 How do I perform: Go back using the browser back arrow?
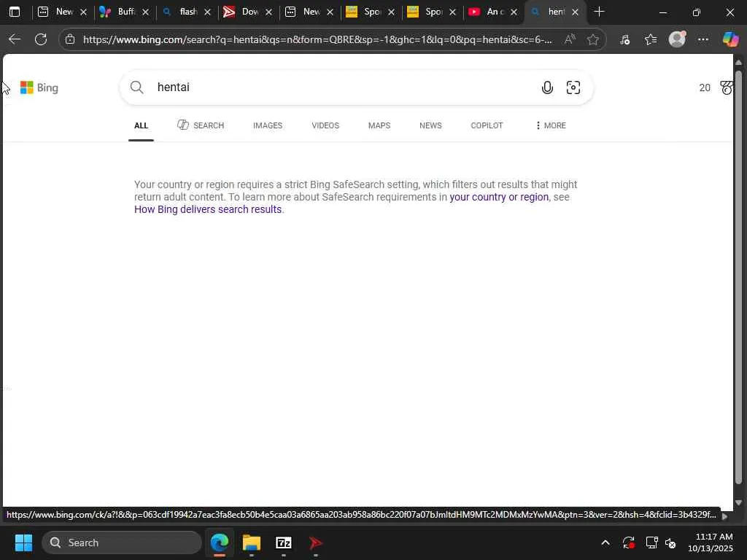[x=15, y=39]
